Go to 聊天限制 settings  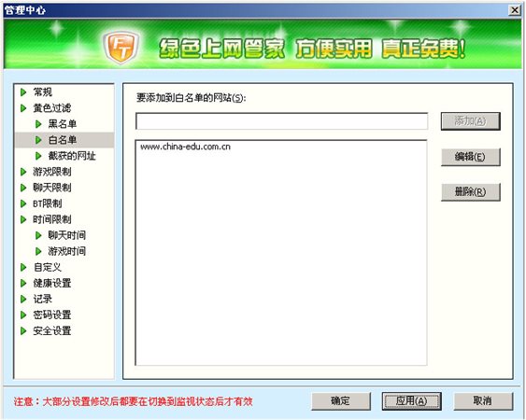pos(52,188)
